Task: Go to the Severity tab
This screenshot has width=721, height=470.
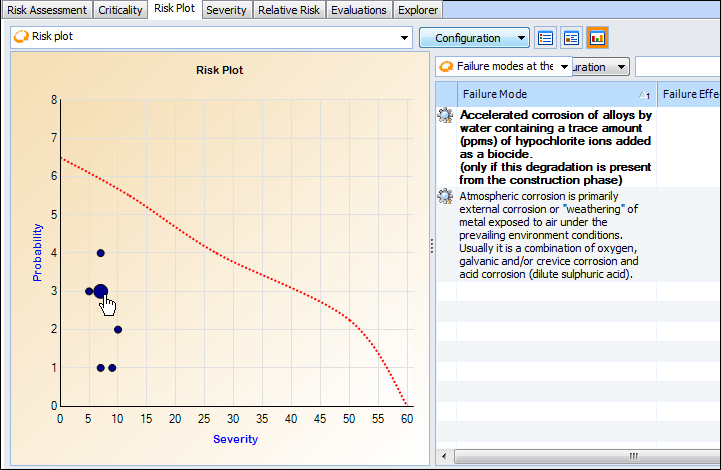Action: [x=226, y=10]
